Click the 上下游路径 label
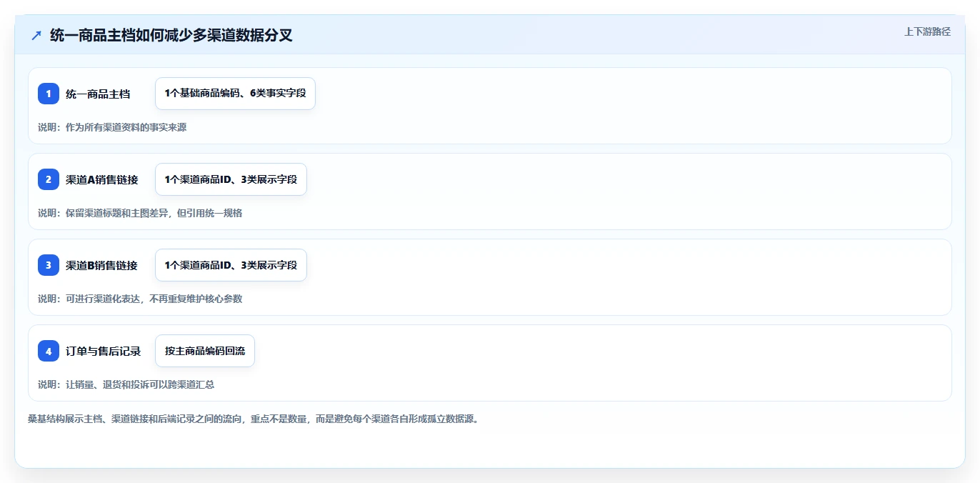The image size is (980, 483). 927,31
